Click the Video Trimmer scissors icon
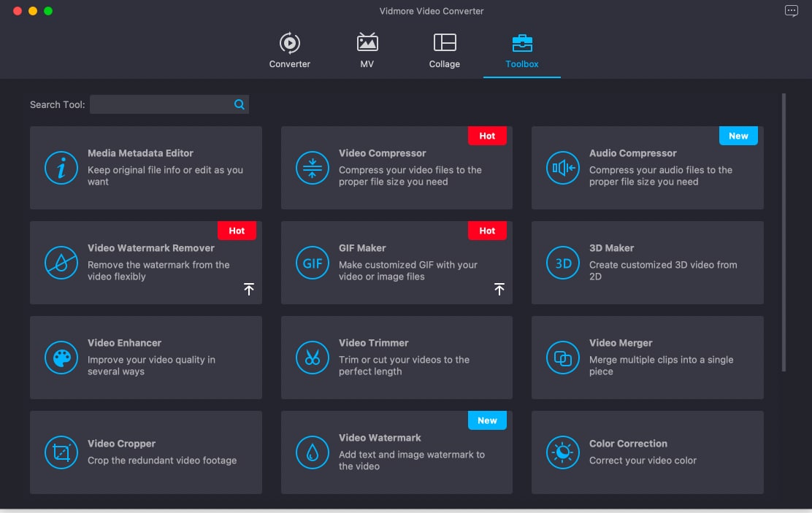Image resolution: width=812 pixels, height=513 pixels. [x=313, y=358]
